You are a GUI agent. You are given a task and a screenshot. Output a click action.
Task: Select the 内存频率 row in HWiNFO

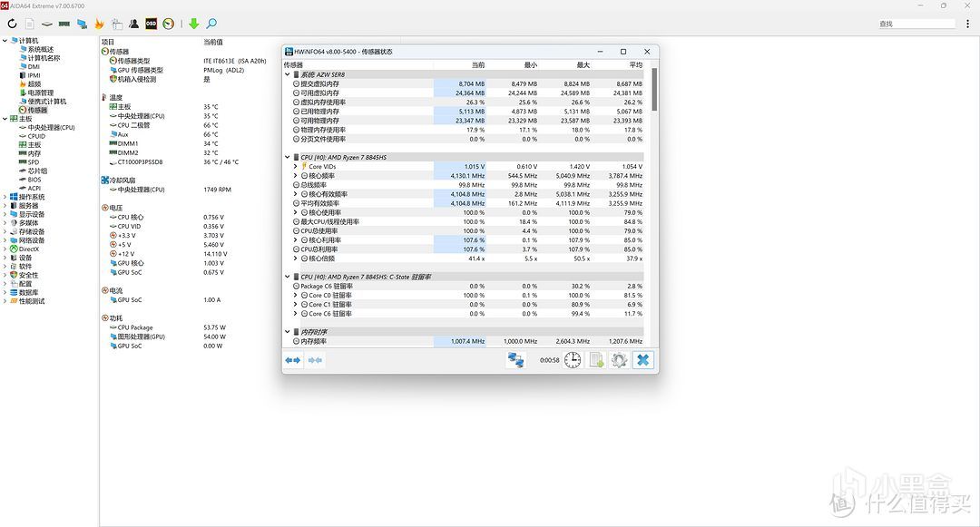tap(467, 342)
